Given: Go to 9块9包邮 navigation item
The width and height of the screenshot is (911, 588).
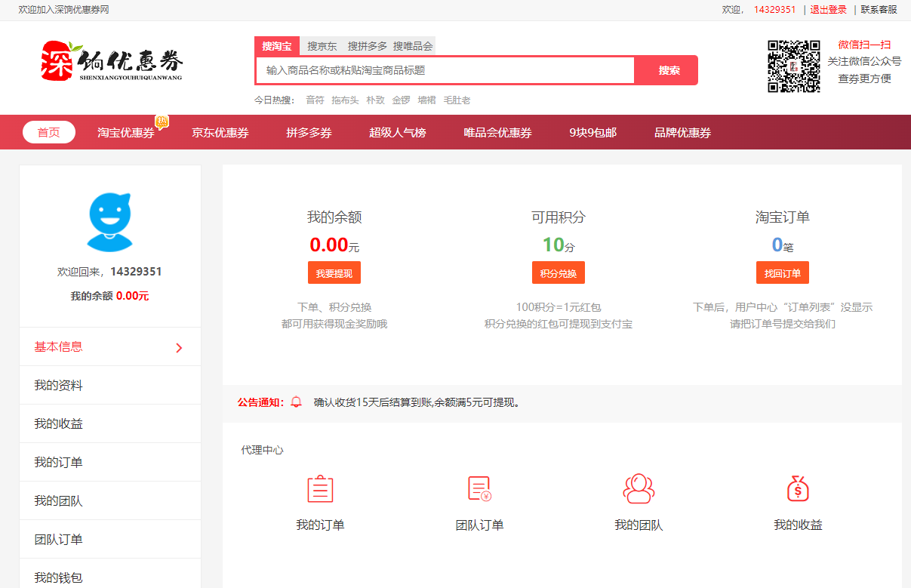Looking at the screenshot, I should [x=592, y=133].
